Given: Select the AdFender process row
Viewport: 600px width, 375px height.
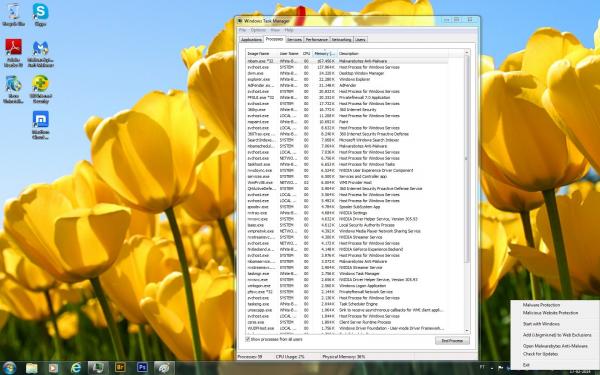Looking at the screenshot, I should (347, 85).
